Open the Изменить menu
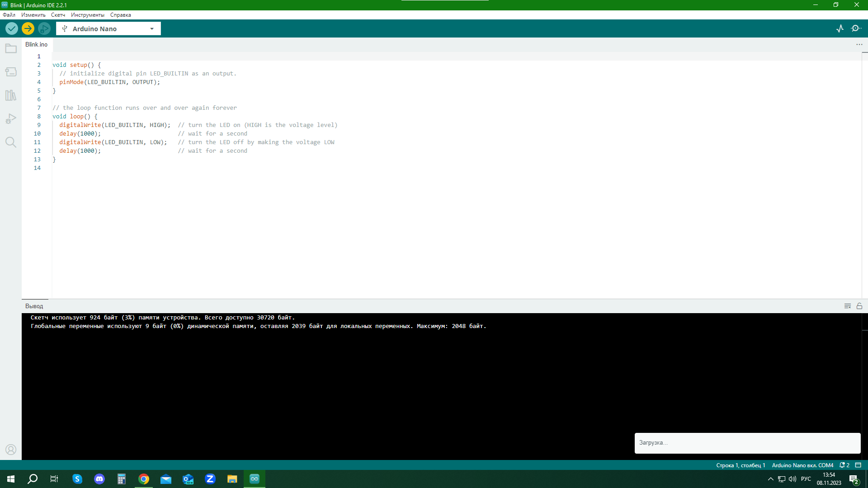 click(x=33, y=15)
